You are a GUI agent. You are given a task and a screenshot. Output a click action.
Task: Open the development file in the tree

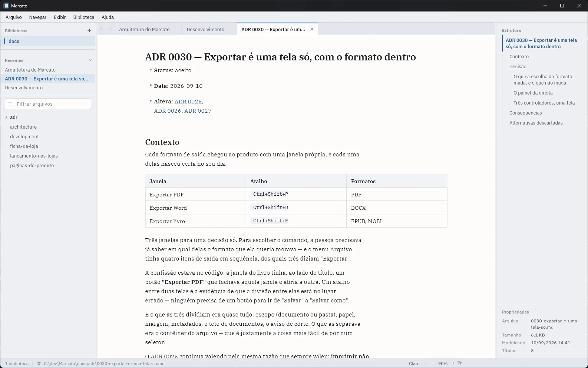(x=24, y=136)
